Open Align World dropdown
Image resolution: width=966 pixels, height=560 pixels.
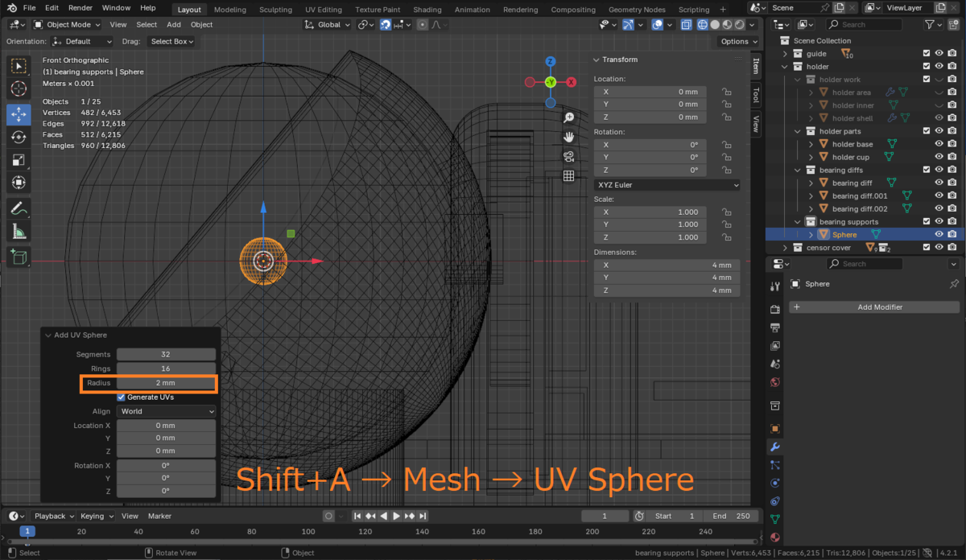(x=166, y=411)
